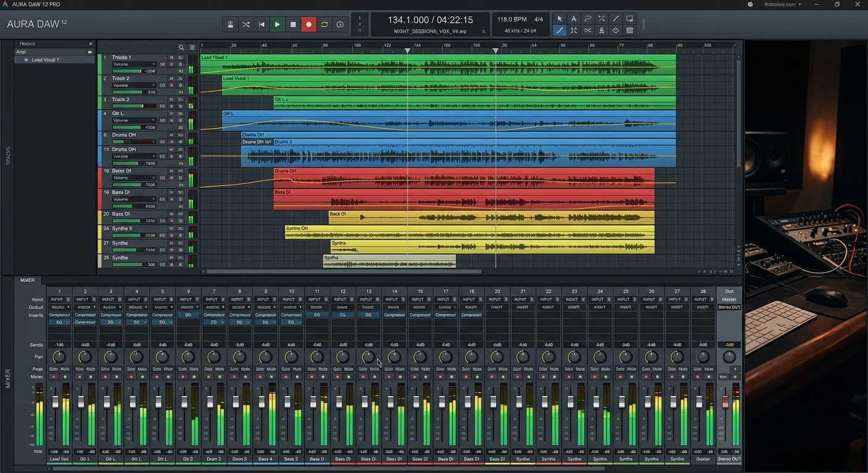
Task: Close the Tracks browser panel
Action: (x=91, y=44)
